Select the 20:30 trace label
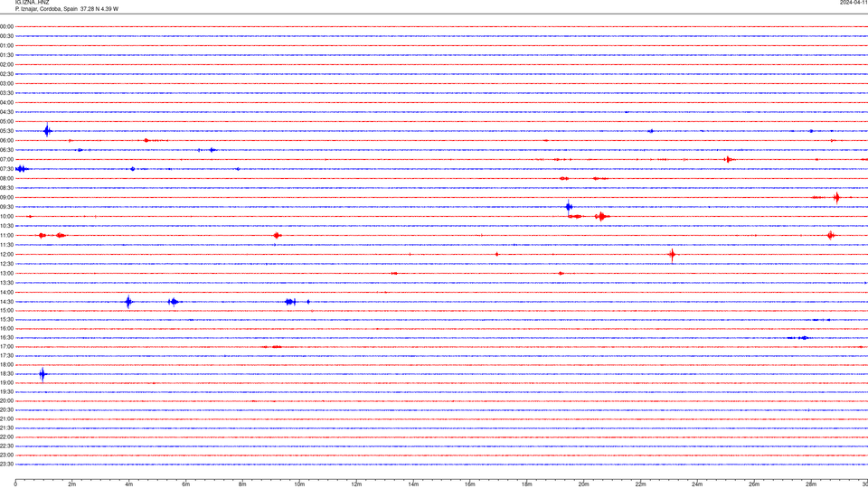 coord(6,410)
